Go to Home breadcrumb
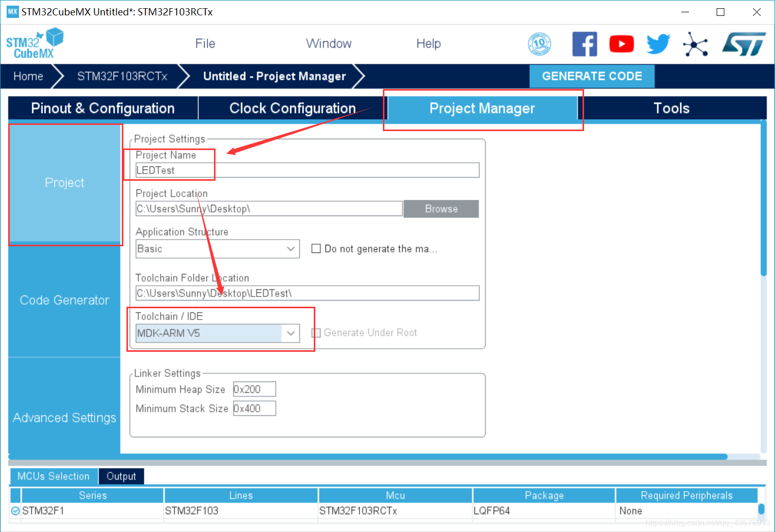The width and height of the screenshot is (775, 532). pos(29,76)
